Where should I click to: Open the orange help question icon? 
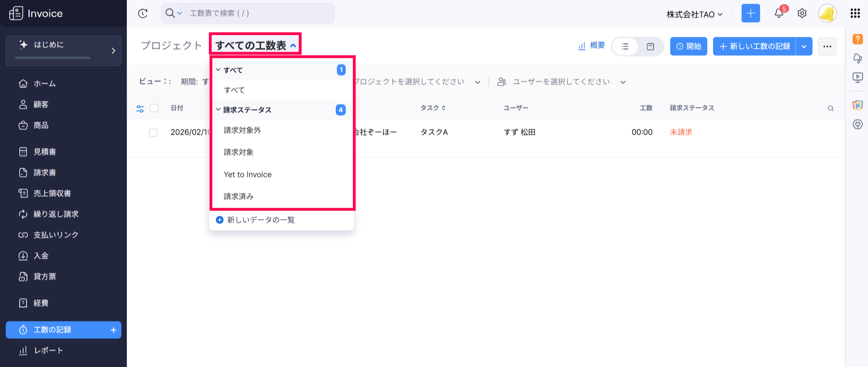pos(858,39)
